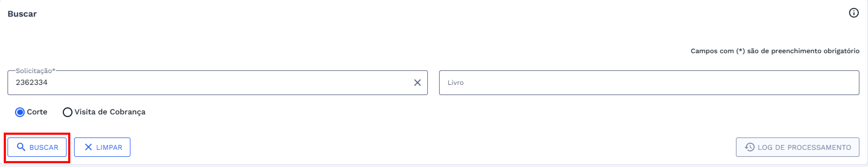868x167 pixels.
Task: Select the Visita de Cobrança radio circle
Action: pyautogui.click(x=67, y=112)
